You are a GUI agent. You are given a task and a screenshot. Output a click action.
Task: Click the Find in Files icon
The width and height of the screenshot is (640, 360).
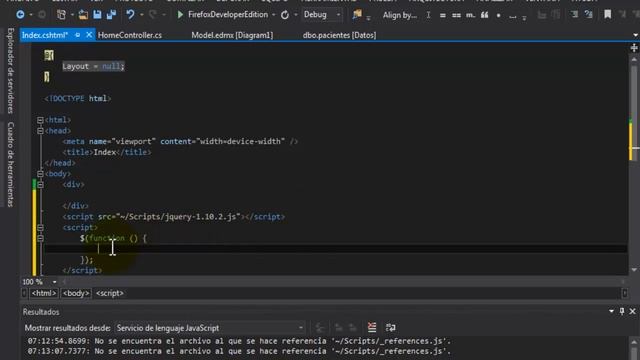point(357,15)
